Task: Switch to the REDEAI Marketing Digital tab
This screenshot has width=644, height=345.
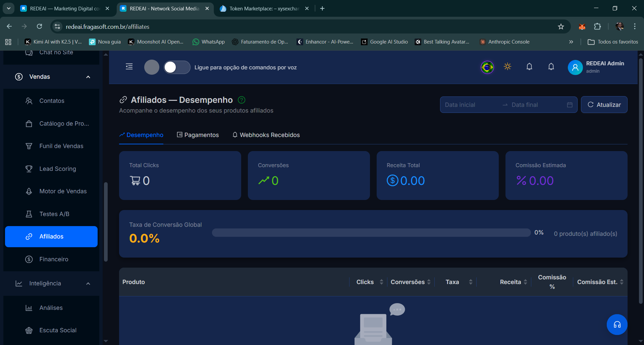Action: (65, 8)
